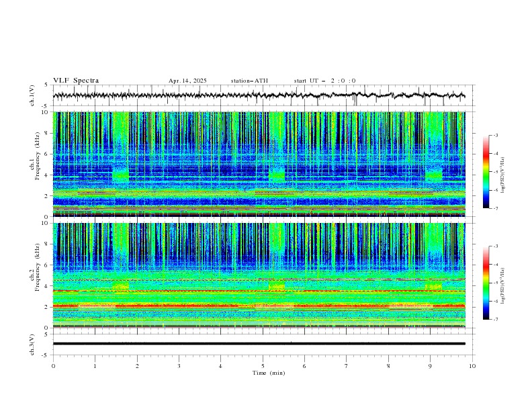Click the "Time (min)" axis label
Screen dimensions: 532x411
[269, 373]
